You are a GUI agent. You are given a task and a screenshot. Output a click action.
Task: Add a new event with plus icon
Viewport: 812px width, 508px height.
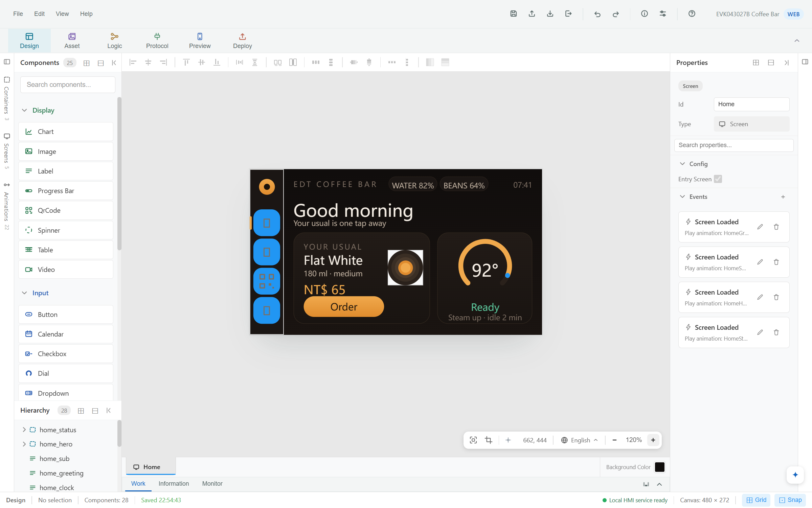click(x=783, y=197)
